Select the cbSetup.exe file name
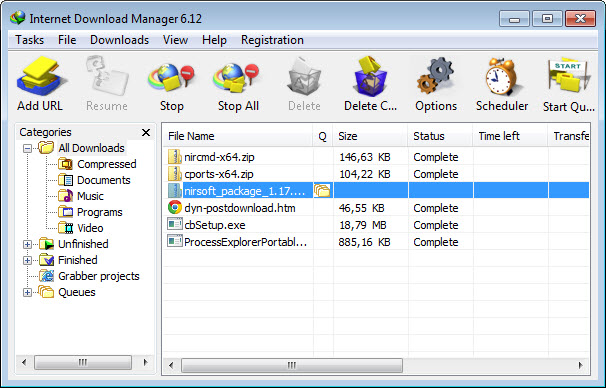The height and width of the screenshot is (388, 606). pos(214,225)
